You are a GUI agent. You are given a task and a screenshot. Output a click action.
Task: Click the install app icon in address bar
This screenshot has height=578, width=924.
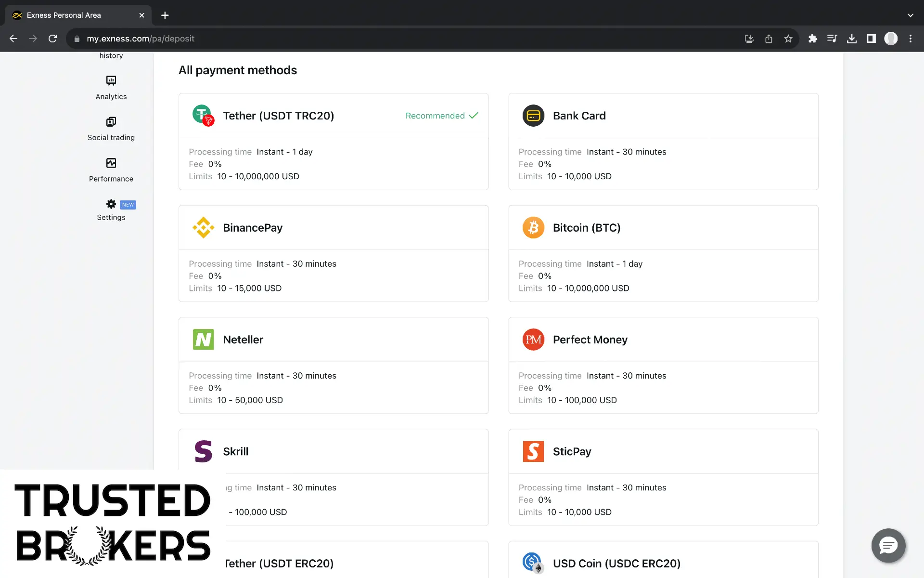point(749,39)
